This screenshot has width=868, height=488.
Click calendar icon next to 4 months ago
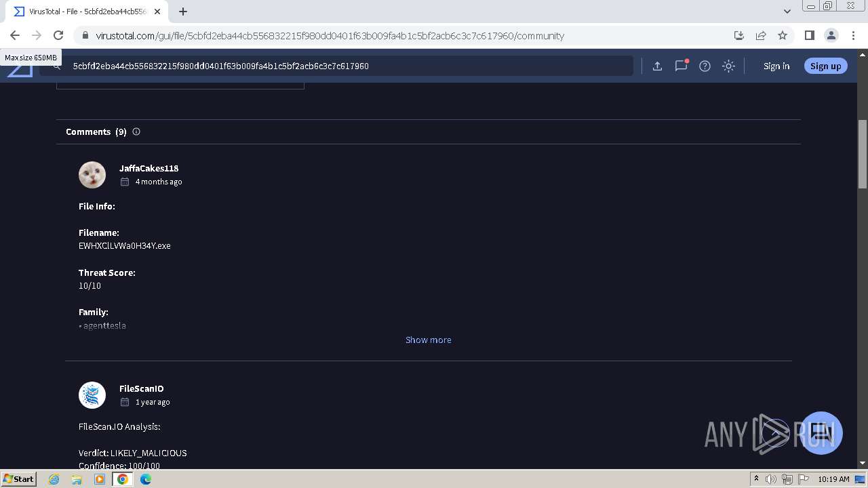coord(125,182)
